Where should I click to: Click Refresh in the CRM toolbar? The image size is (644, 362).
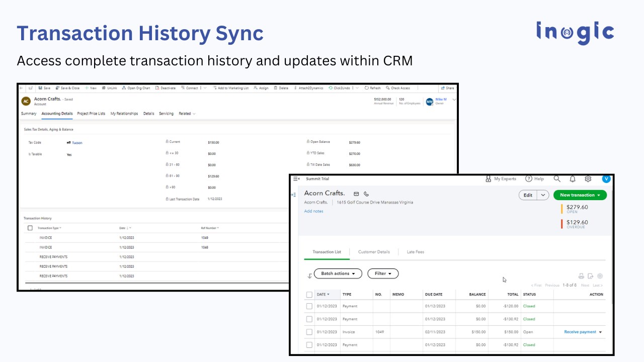click(373, 88)
